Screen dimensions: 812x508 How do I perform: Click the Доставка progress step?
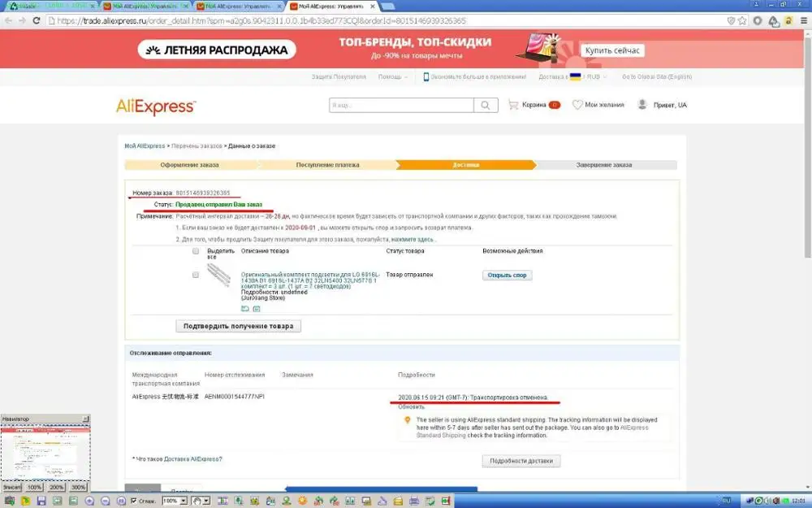(465, 165)
